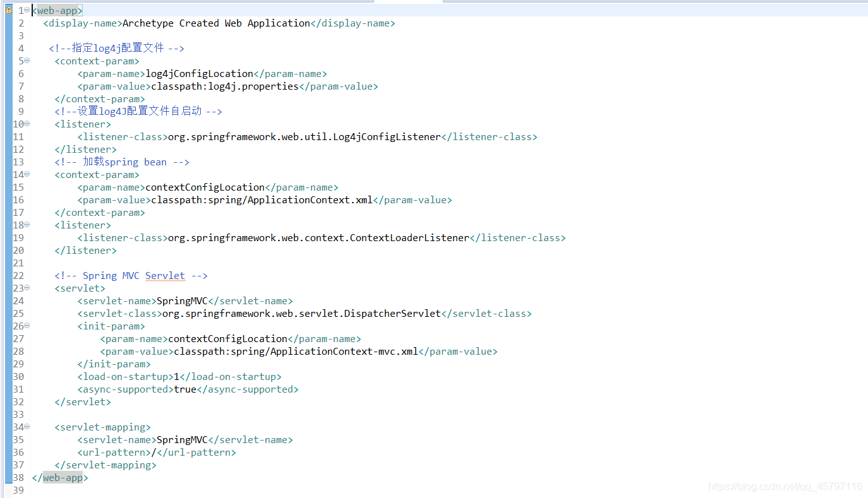Collapse the init-param block at line 26
This screenshot has width=868, height=498.
click(x=26, y=326)
